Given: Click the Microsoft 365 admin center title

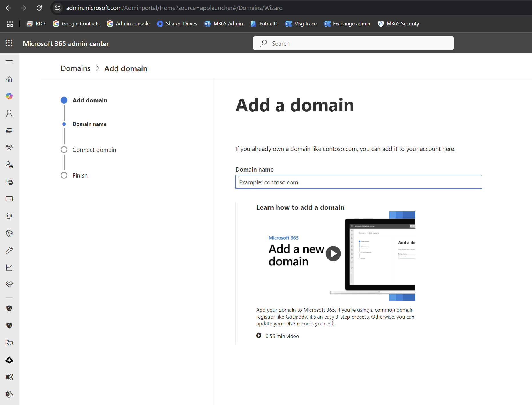Looking at the screenshot, I should [x=66, y=43].
